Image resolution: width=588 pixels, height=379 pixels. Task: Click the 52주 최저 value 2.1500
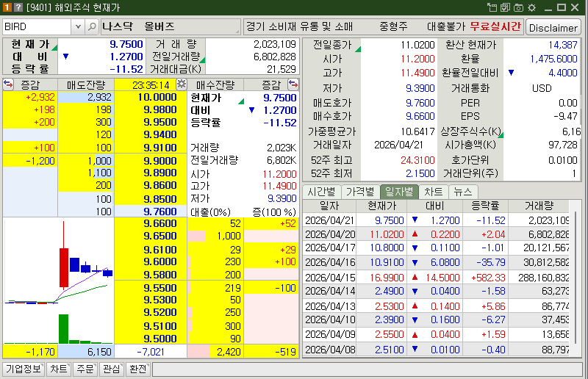point(420,173)
